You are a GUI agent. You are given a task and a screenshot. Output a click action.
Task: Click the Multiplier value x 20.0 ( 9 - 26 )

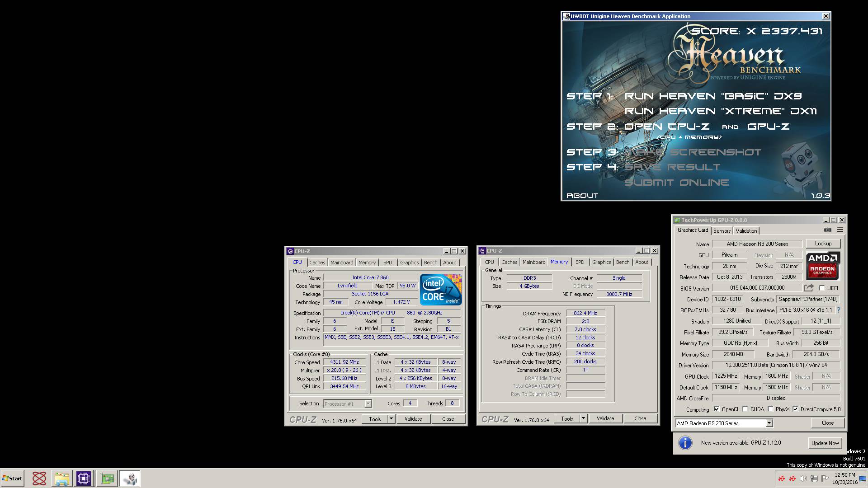[x=344, y=370]
